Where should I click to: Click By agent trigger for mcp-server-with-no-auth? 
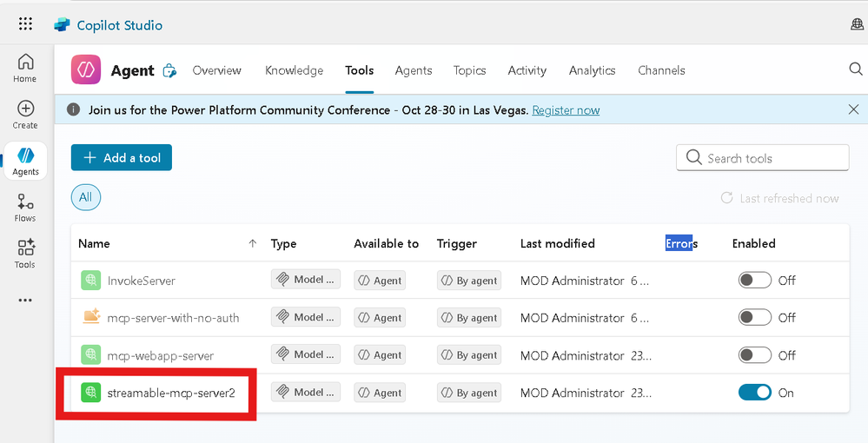click(x=469, y=318)
